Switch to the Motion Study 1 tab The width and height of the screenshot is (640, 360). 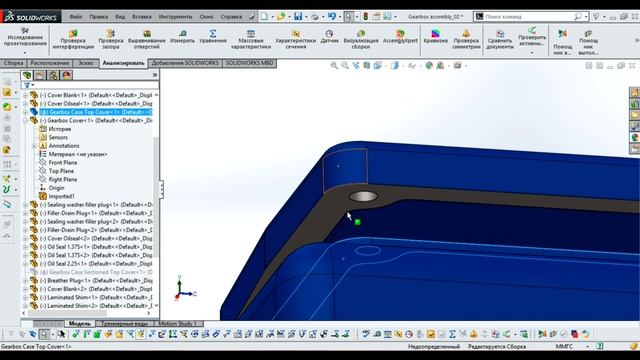pos(178,324)
